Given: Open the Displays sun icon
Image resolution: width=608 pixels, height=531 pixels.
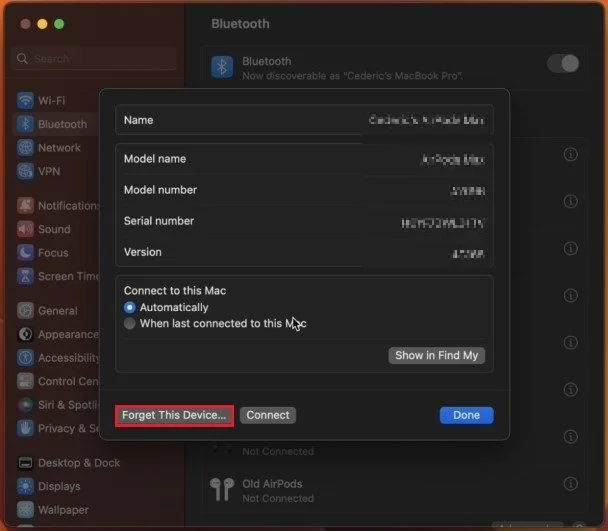Looking at the screenshot, I should pos(25,486).
